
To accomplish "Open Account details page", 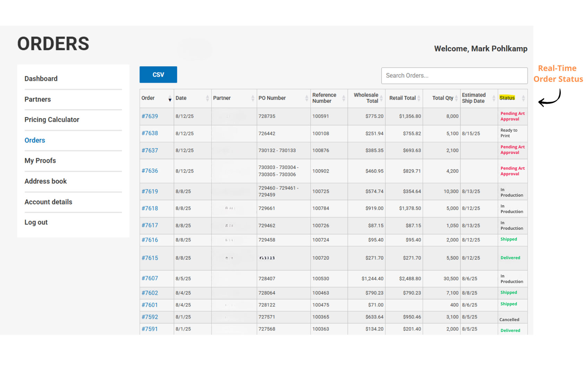I will 48,202.
